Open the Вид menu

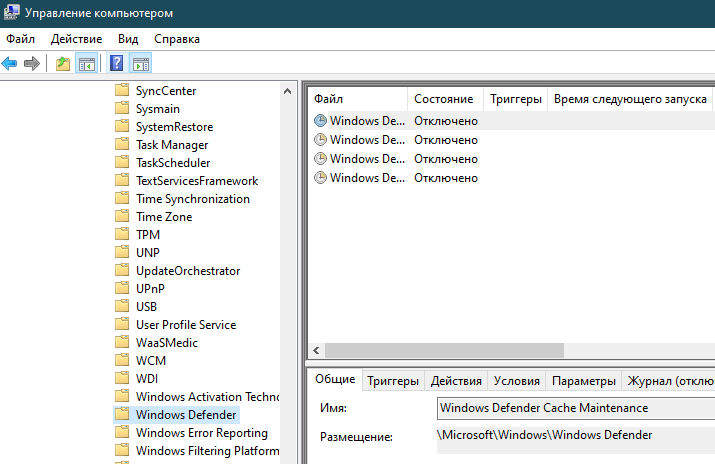[x=128, y=39]
